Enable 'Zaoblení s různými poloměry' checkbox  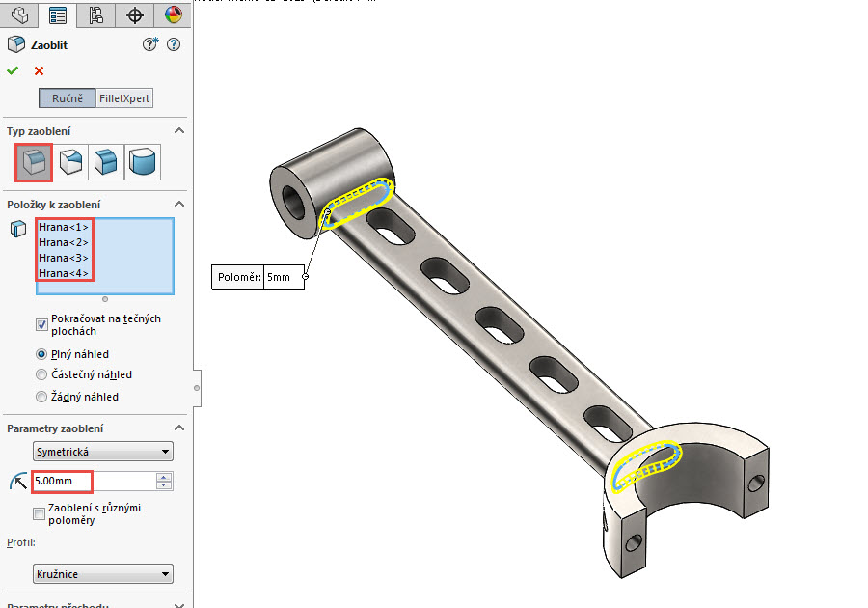(40, 513)
